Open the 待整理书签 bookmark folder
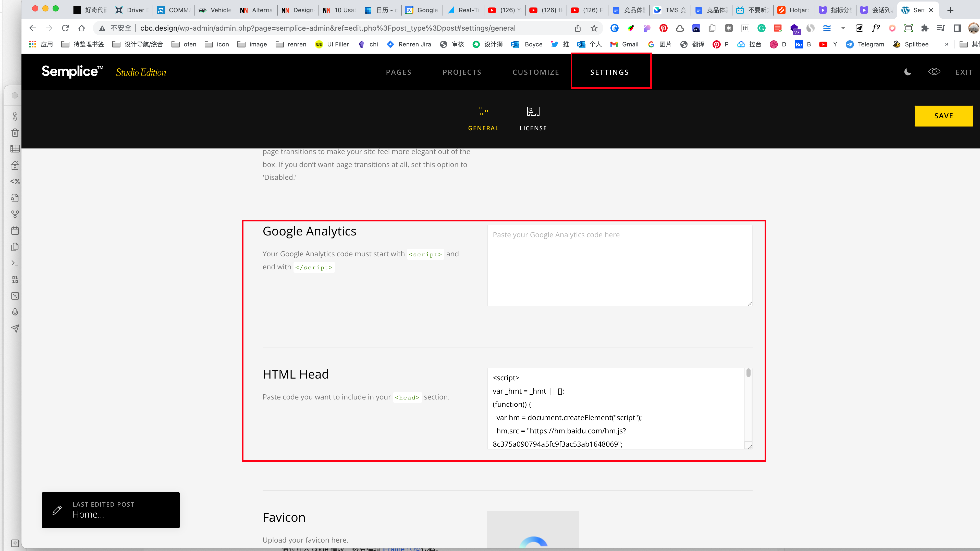 point(82,44)
